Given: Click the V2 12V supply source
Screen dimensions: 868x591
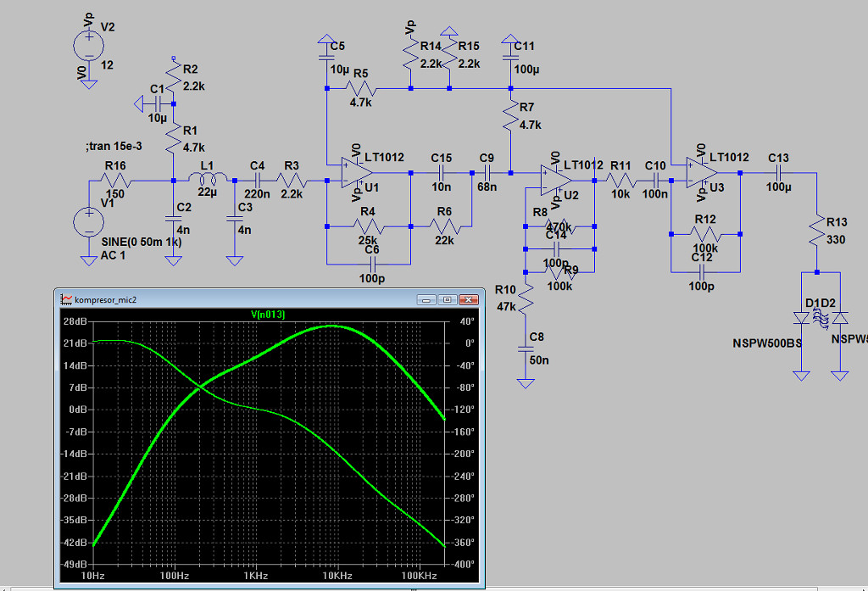Looking at the screenshot, I should tap(88, 42).
